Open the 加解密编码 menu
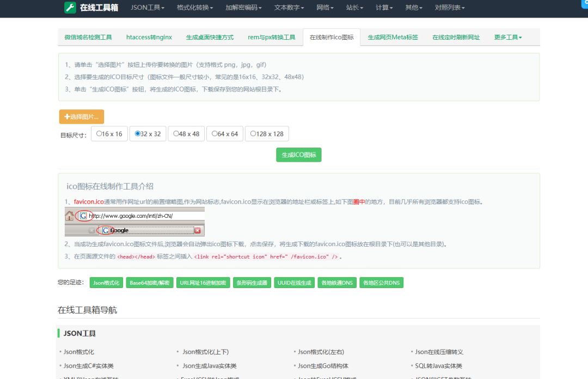The width and height of the screenshot is (588, 379). coord(243,8)
